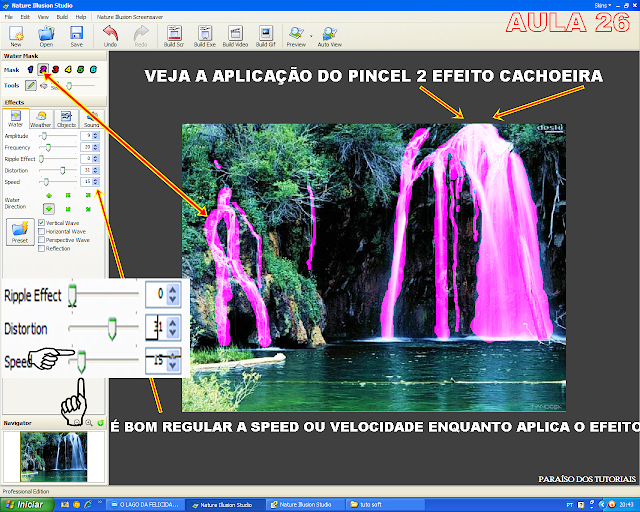This screenshot has height=512, width=640.
Task: Switch to the Objects effects tab
Action: (x=66, y=119)
